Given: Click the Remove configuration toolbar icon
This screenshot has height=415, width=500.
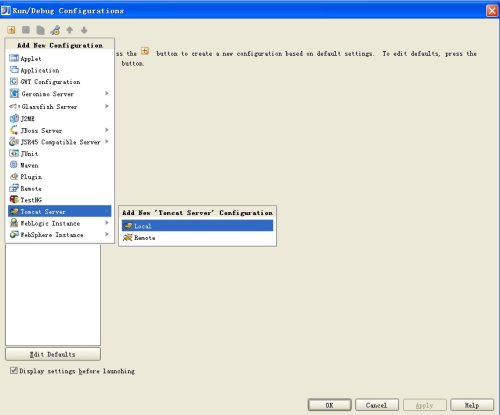Looking at the screenshot, I should [x=26, y=30].
